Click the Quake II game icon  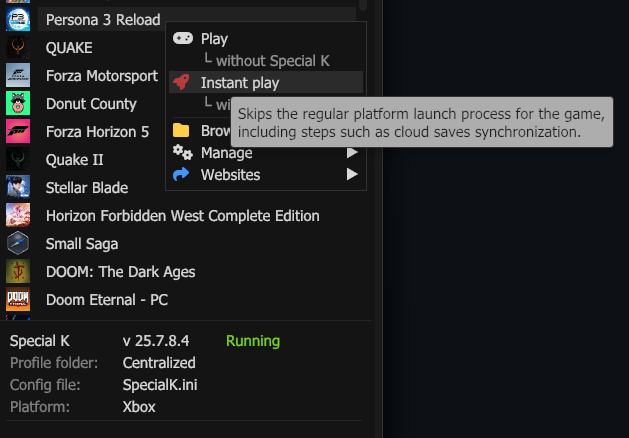(x=18, y=159)
